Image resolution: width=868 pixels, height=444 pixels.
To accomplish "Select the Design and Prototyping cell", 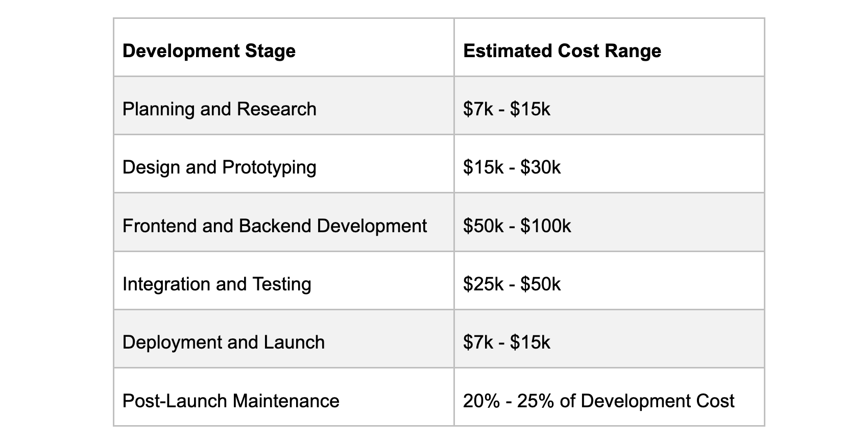I will click(220, 167).
